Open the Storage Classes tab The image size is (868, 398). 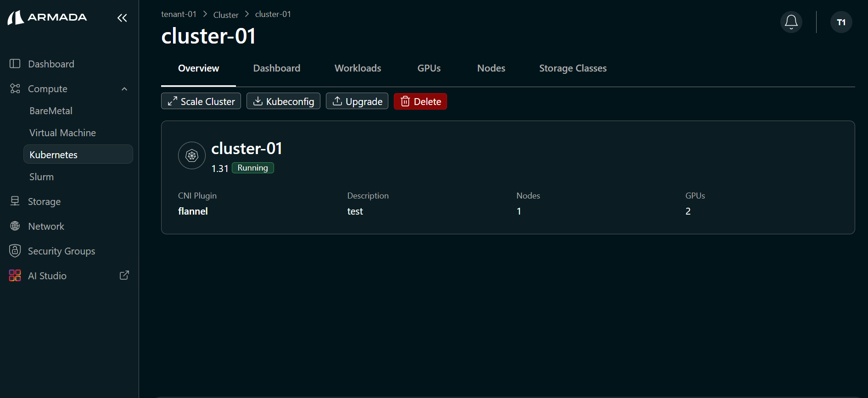pyautogui.click(x=573, y=68)
